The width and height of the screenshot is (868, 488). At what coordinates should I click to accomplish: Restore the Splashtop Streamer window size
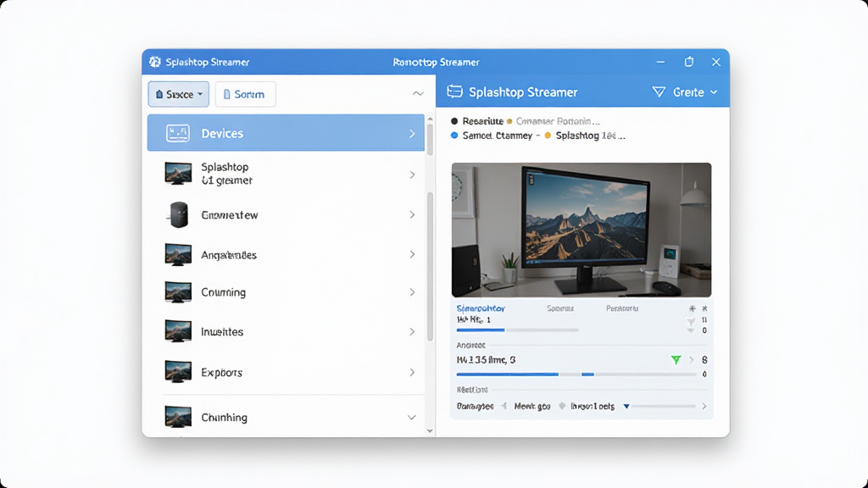pyautogui.click(x=688, y=61)
